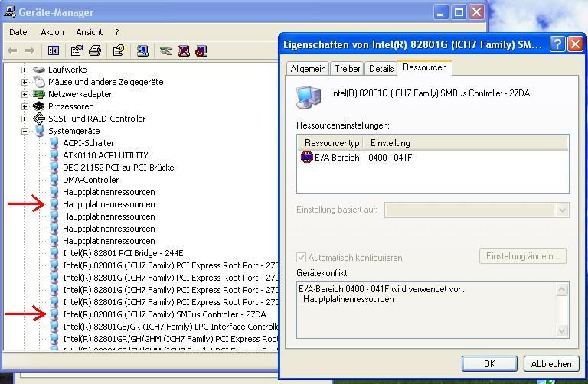Click the device icon beside ACPI-Schalter

(54, 143)
